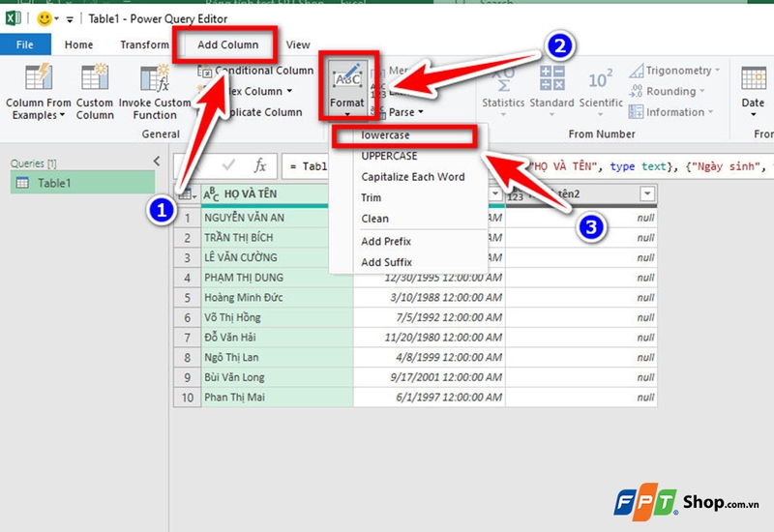Viewport: 774px width, 532px height.
Task: Open Quick Access Toolbar customize arrow
Action: [70, 19]
